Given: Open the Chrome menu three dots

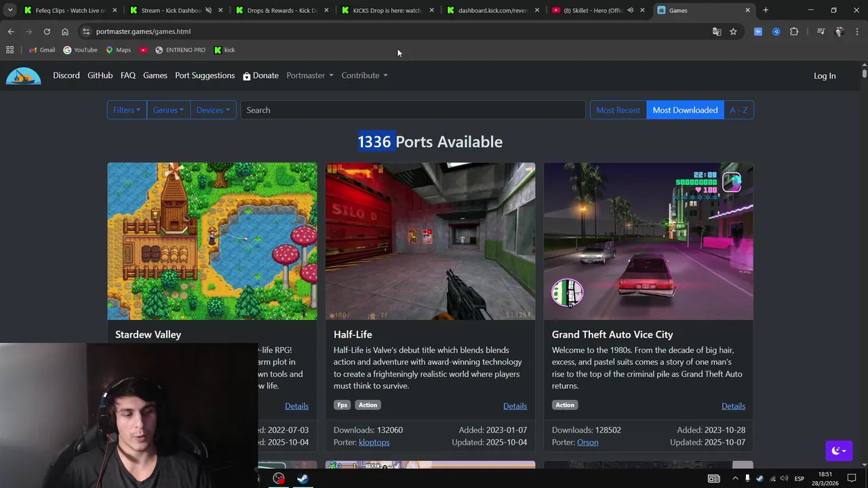Looking at the screenshot, I should [857, 31].
